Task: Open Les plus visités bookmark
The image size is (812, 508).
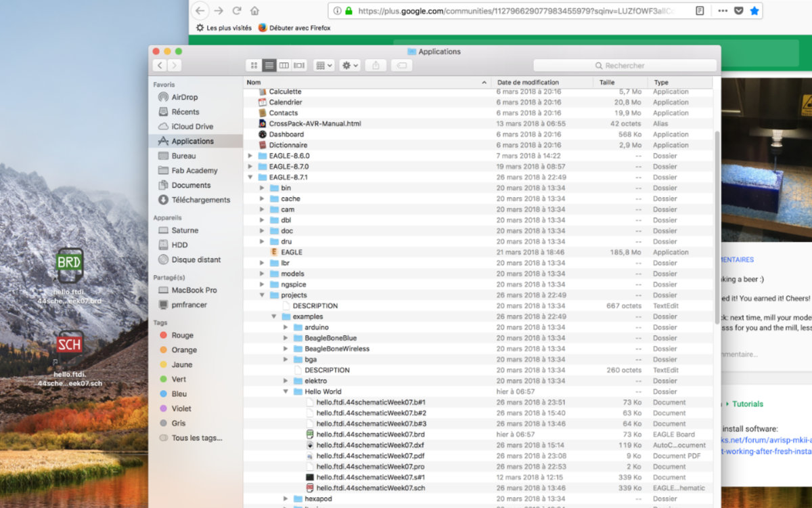Action: coord(224,28)
